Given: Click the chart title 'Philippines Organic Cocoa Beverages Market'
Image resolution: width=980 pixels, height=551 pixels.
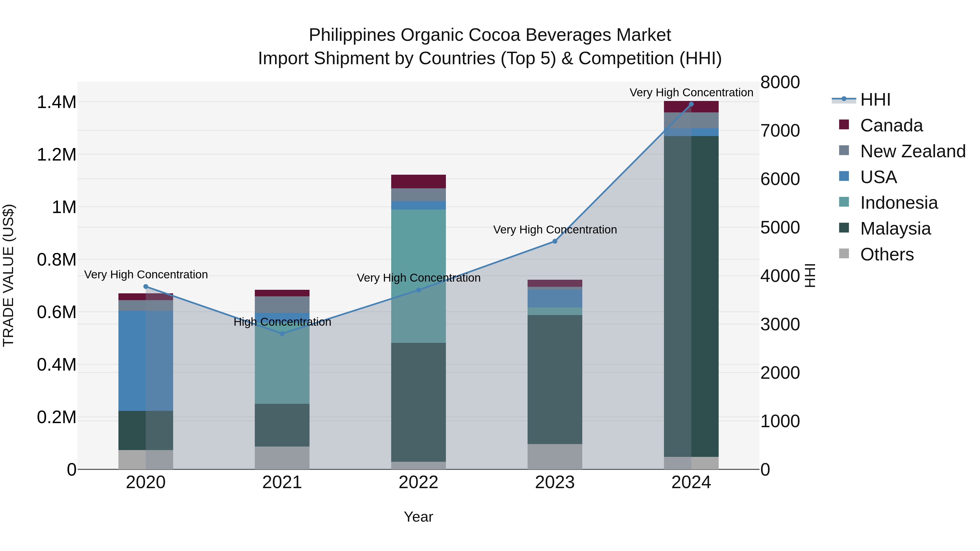Looking at the screenshot, I should [490, 35].
